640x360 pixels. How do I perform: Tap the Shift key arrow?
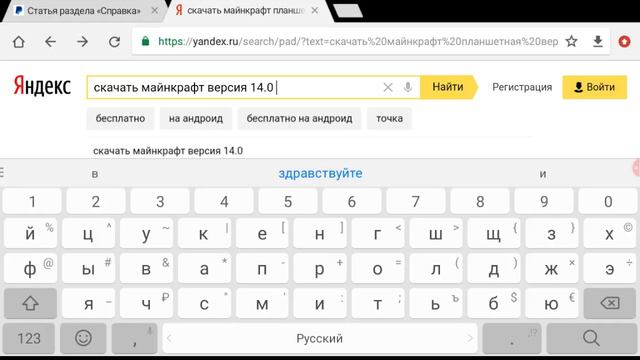click(31, 303)
